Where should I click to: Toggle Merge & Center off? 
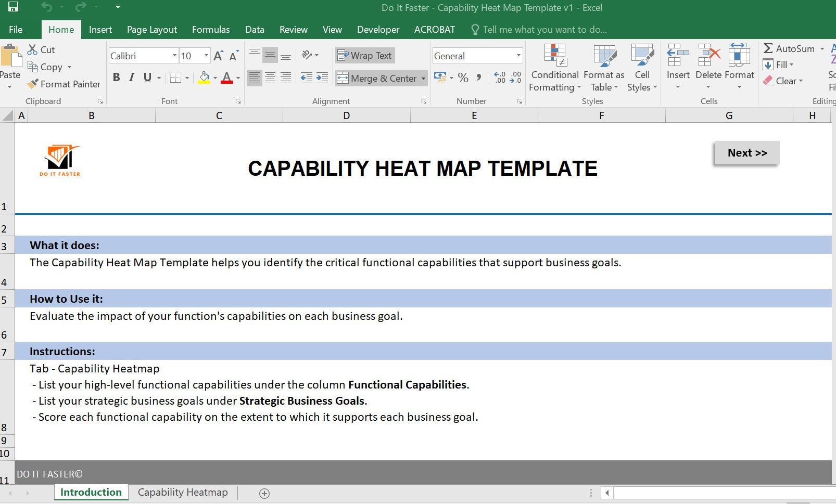pos(377,78)
